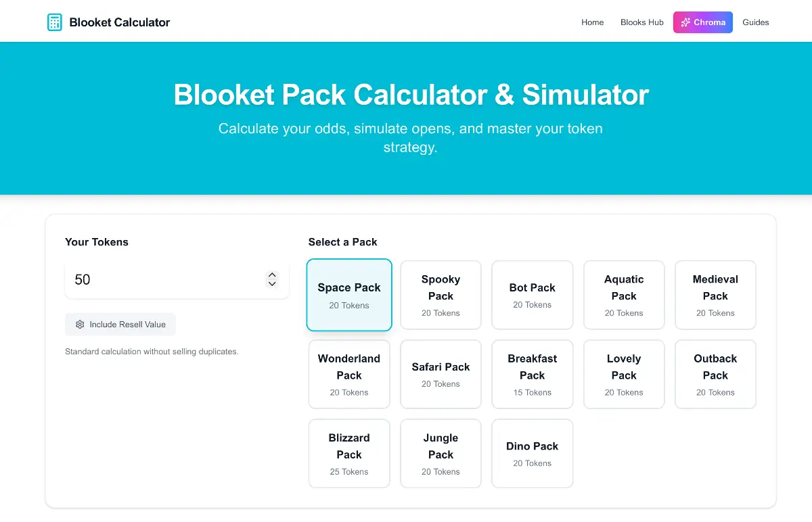This screenshot has height=522, width=812.
Task: Click the sparkle icon in Chroma button
Action: point(685,22)
